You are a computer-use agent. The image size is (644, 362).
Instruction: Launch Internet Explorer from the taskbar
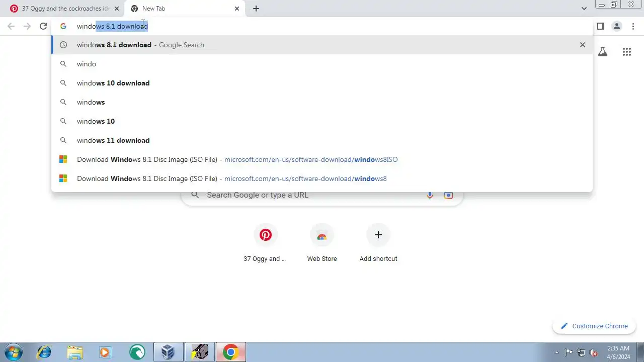(x=44, y=352)
